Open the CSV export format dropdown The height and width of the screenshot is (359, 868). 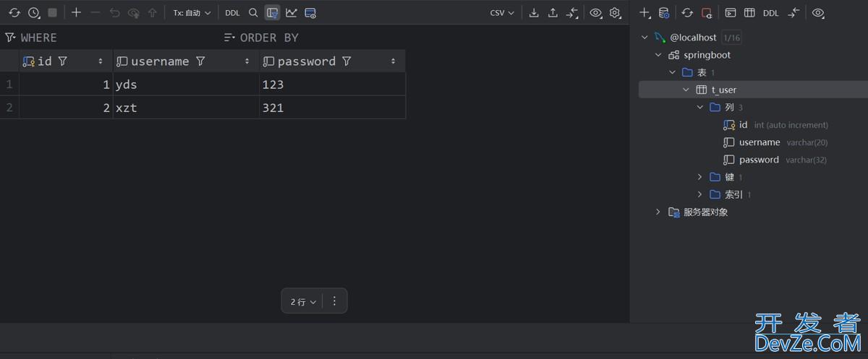(x=502, y=13)
